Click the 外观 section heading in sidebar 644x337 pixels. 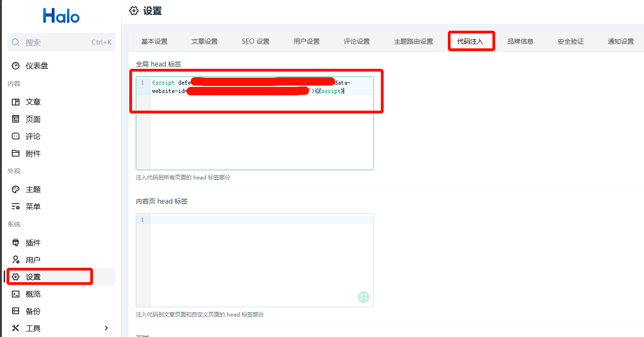click(14, 171)
